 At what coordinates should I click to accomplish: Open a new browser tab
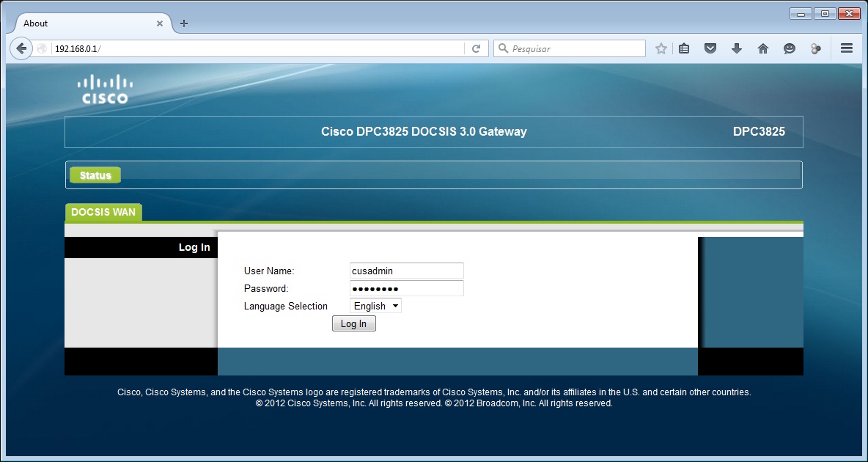coord(184,23)
